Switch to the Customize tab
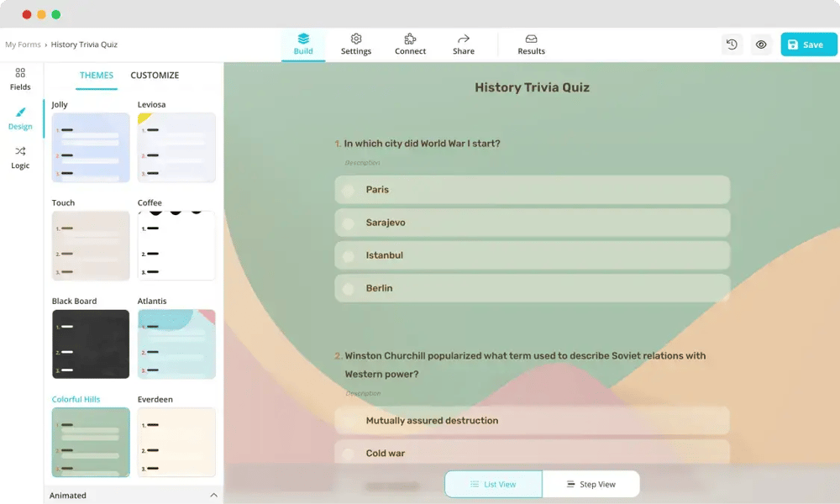This screenshot has height=504, width=840. point(155,76)
